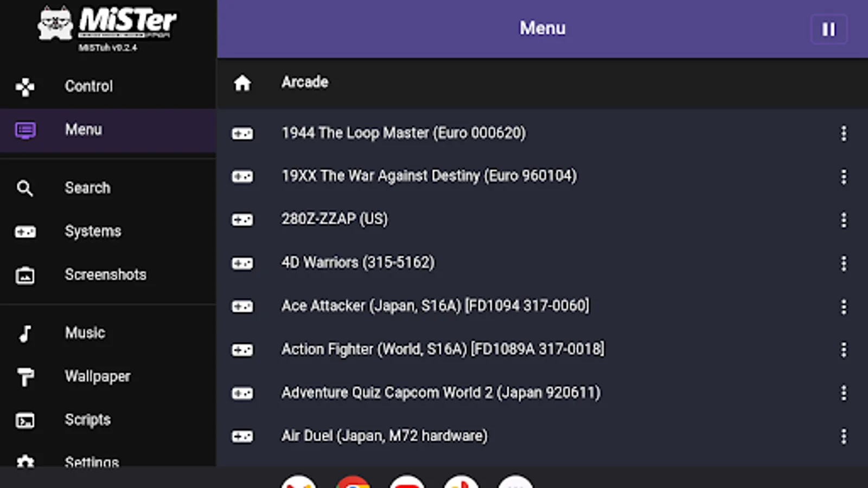Open options menu for 280Z-ZZAP (US)

click(844, 220)
